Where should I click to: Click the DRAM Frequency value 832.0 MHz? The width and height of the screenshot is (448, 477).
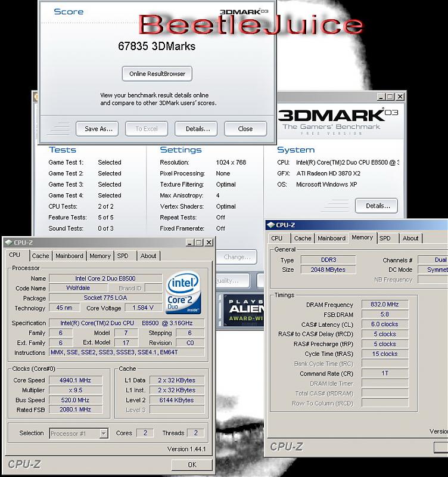[x=385, y=305]
